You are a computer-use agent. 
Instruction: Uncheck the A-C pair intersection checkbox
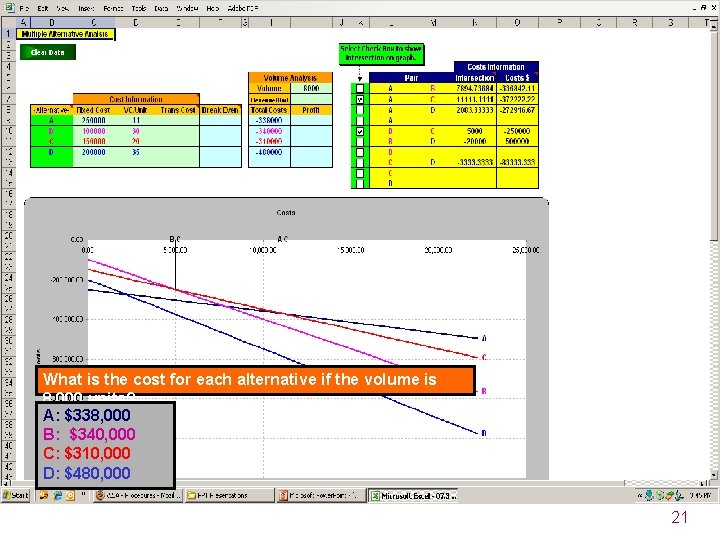(x=360, y=99)
